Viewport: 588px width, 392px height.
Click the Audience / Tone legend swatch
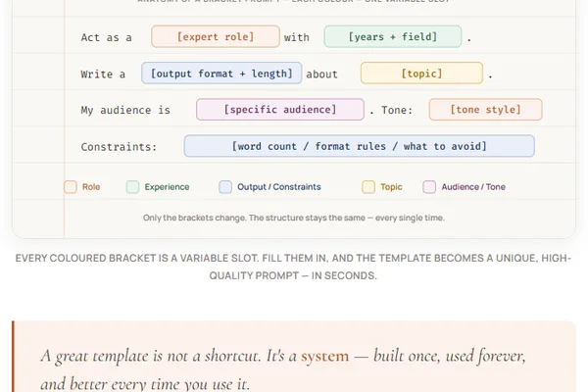point(429,187)
